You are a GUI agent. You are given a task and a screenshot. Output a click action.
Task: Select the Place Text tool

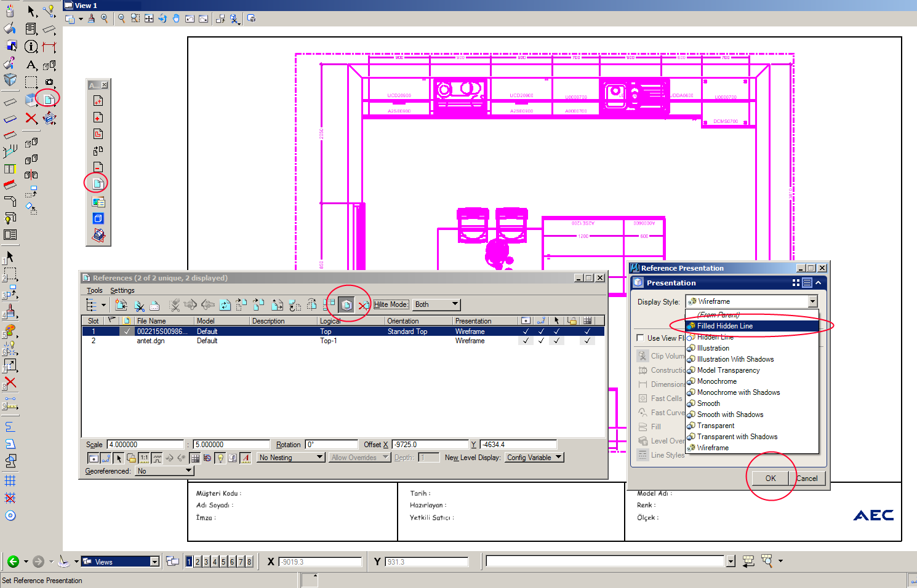[31, 65]
